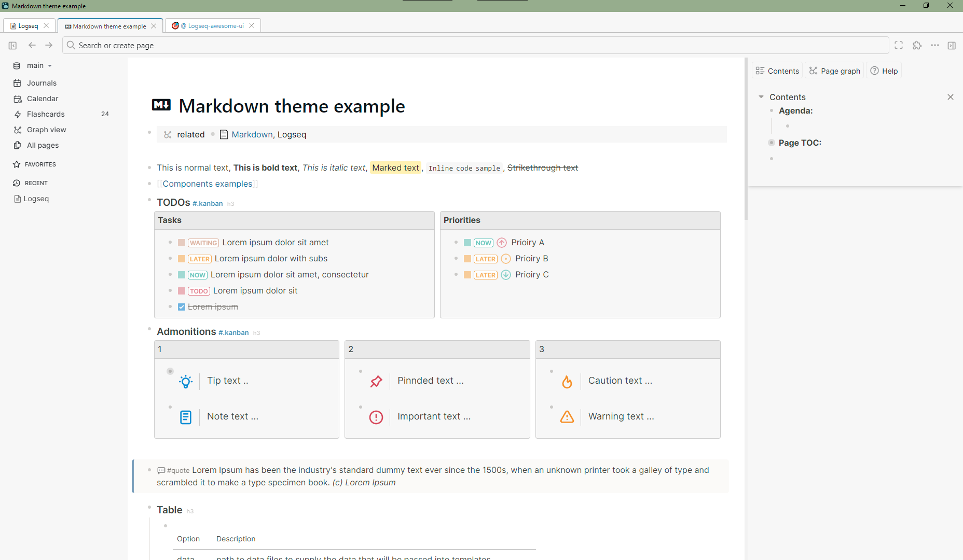
Task: Expand the FAVORITES section
Action: coord(40,164)
